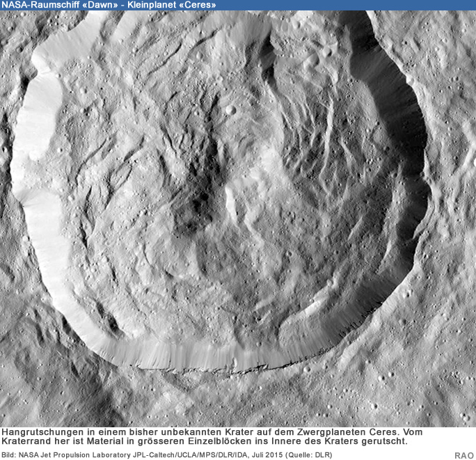Click the image credit line 'Bild: NASA Jet Propulsion Laboratory'
Screen dimensions: 476x460
167,455
